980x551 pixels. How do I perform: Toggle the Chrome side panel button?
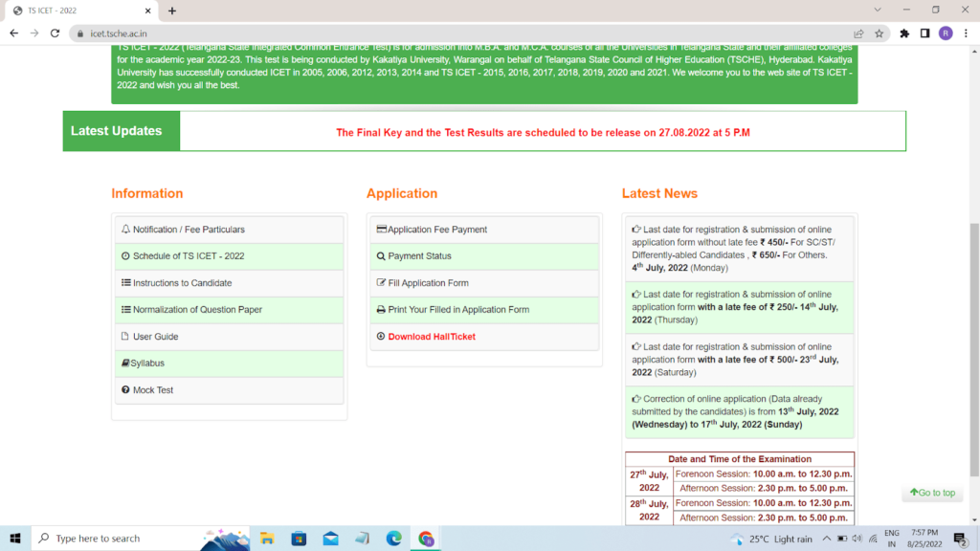point(924,33)
